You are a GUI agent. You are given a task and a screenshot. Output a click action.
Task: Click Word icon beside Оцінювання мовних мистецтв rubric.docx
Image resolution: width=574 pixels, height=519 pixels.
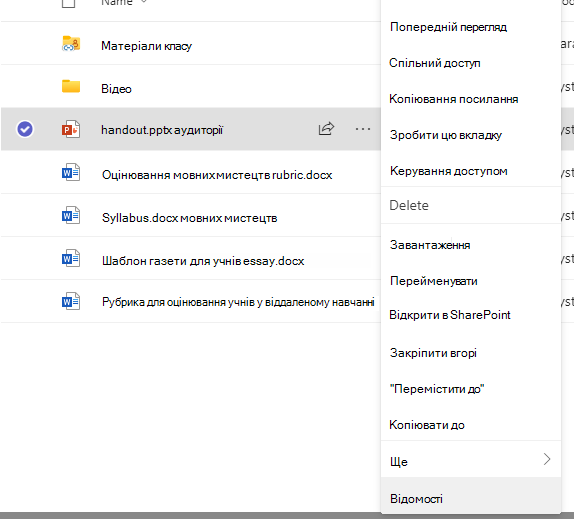coord(71,172)
